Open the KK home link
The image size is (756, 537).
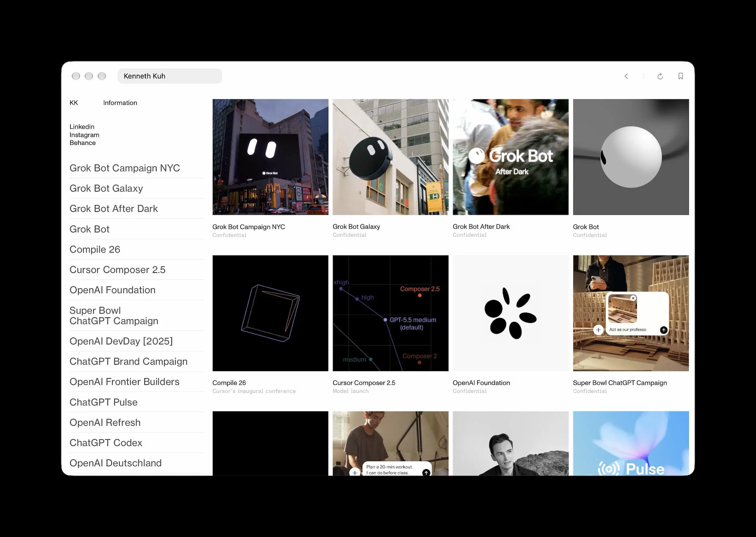click(74, 103)
